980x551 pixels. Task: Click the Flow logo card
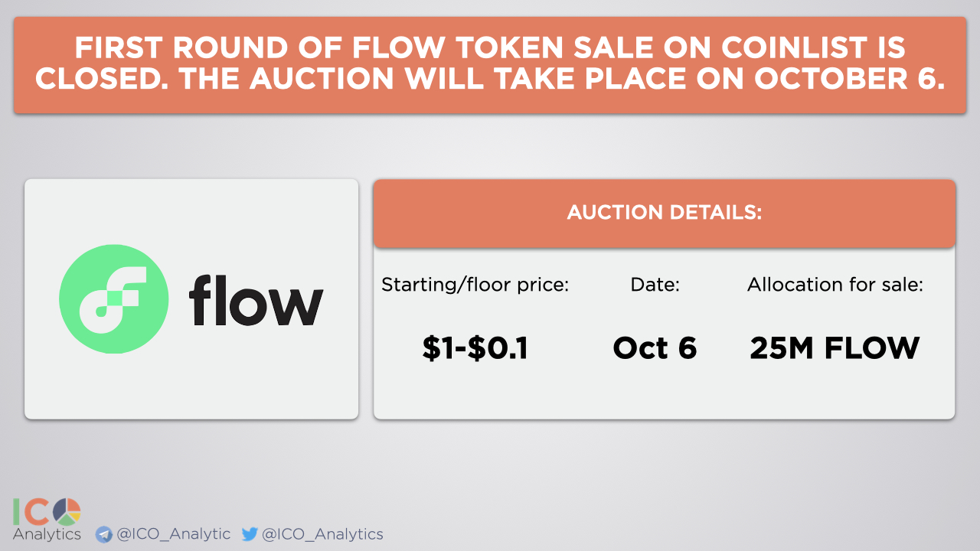[x=191, y=299]
